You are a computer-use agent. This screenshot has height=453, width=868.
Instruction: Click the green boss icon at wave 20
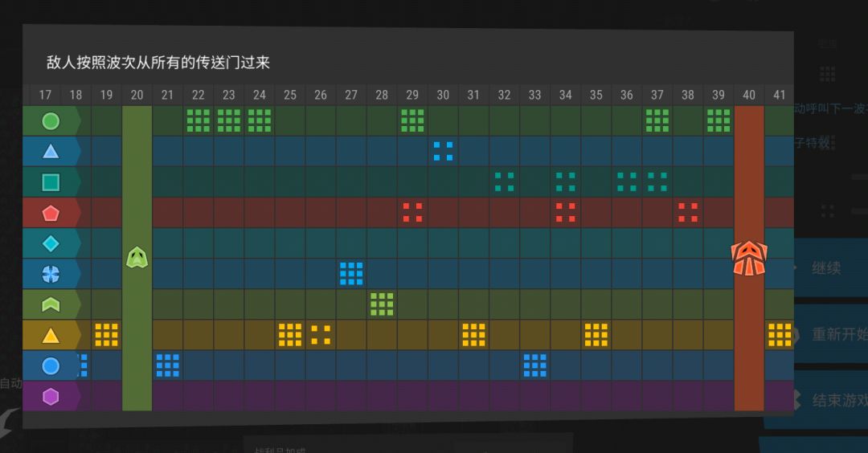point(137,257)
